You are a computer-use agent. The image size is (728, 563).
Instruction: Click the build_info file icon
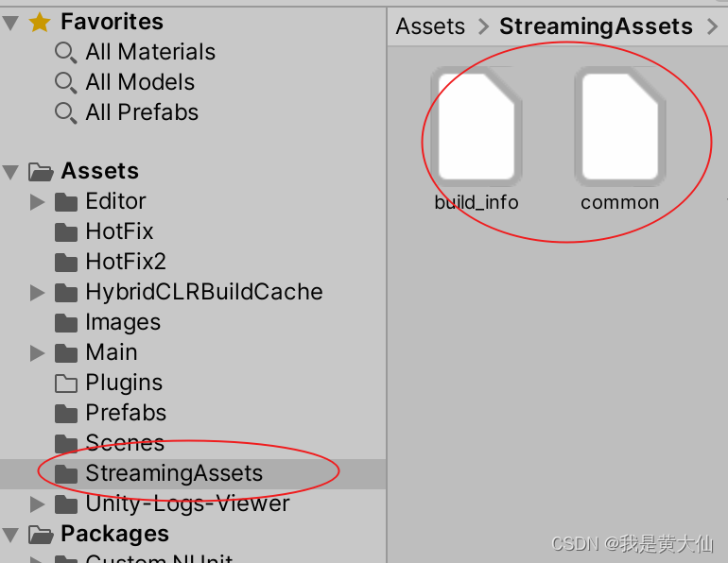click(x=477, y=128)
